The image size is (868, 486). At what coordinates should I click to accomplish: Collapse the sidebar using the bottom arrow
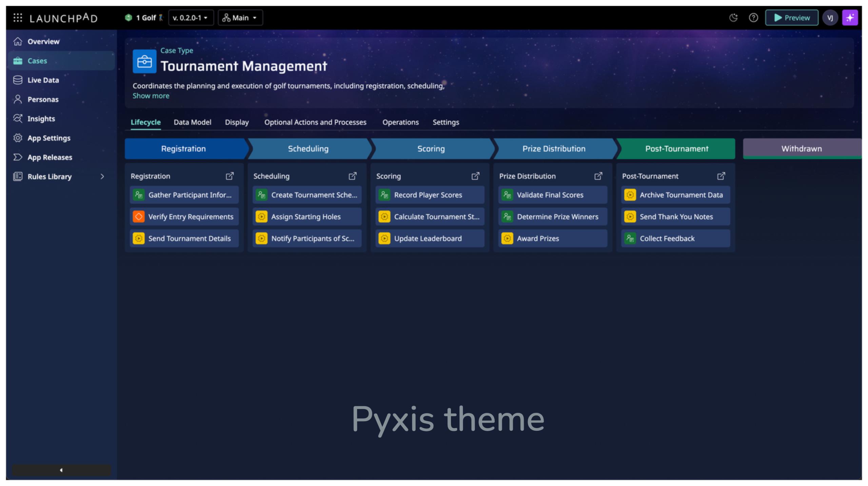tap(61, 470)
